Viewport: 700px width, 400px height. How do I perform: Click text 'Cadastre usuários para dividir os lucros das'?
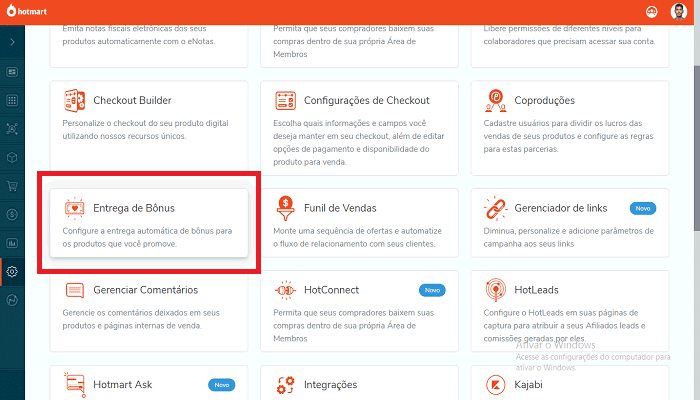(562, 123)
